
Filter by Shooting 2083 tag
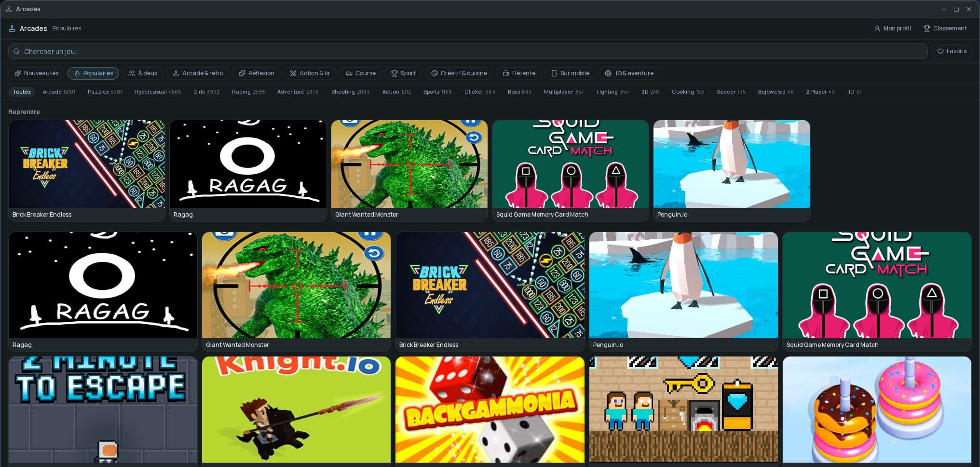point(350,92)
